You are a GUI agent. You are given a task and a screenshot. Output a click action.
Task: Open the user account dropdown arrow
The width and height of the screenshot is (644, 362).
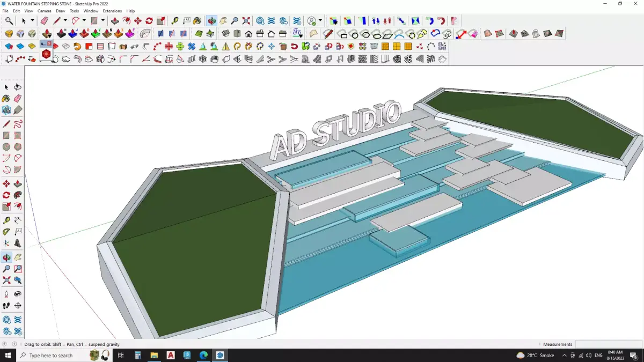320,21
